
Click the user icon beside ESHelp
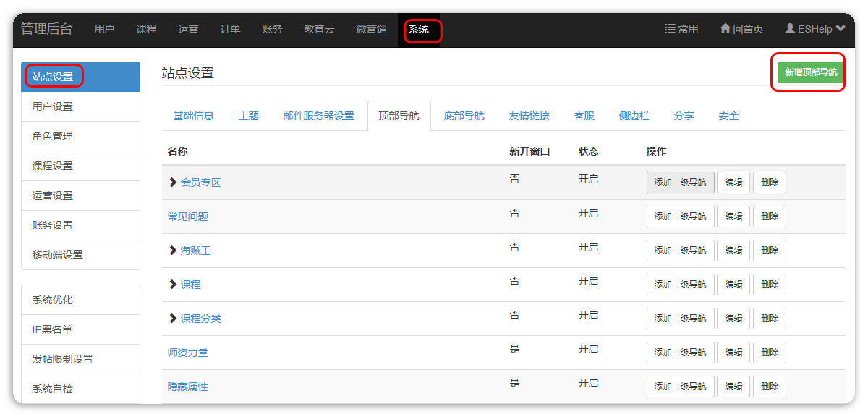(x=790, y=29)
